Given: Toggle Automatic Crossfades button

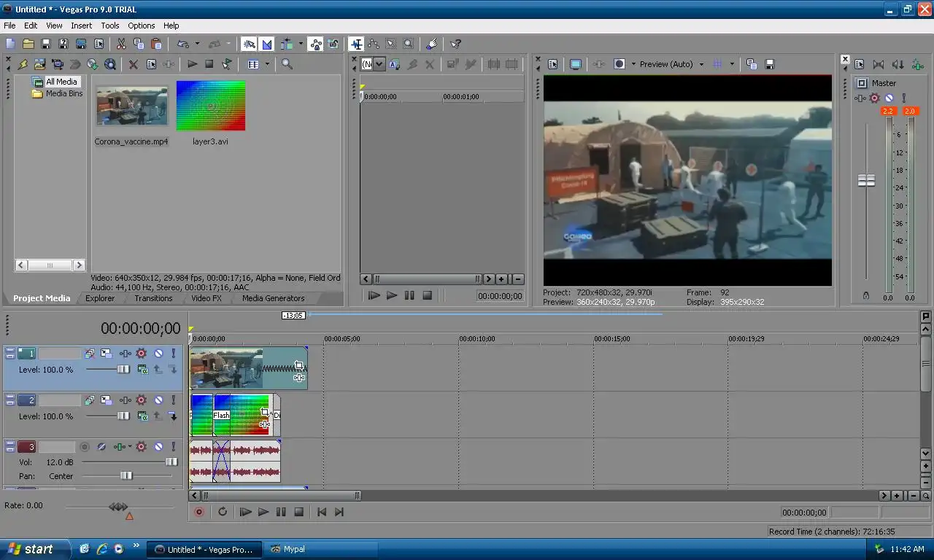Looking at the screenshot, I should [266, 44].
